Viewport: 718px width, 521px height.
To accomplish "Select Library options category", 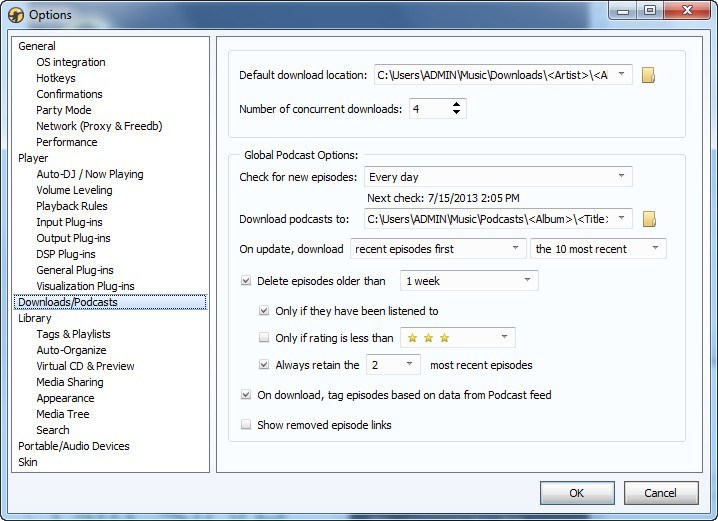I will pyautogui.click(x=34, y=318).
